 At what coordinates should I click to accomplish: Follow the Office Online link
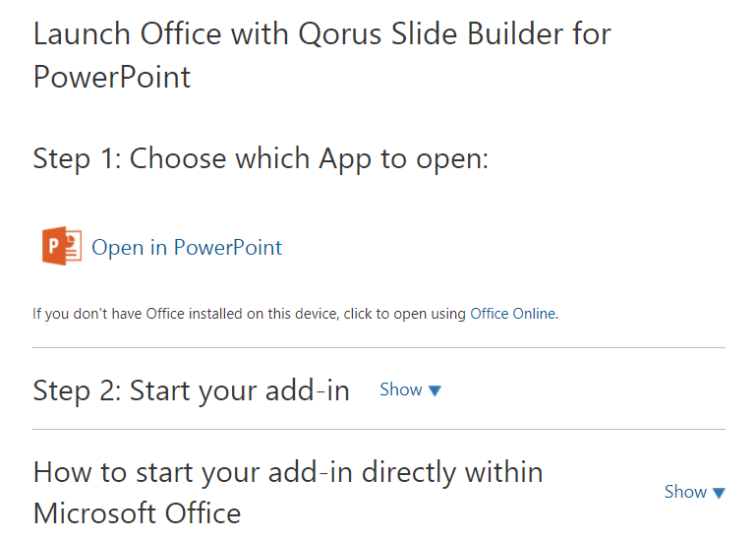[513, 314]
